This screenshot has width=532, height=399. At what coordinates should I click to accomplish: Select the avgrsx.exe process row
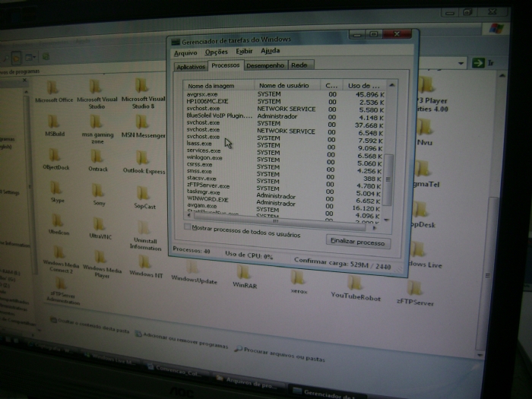tap(285, 94)
